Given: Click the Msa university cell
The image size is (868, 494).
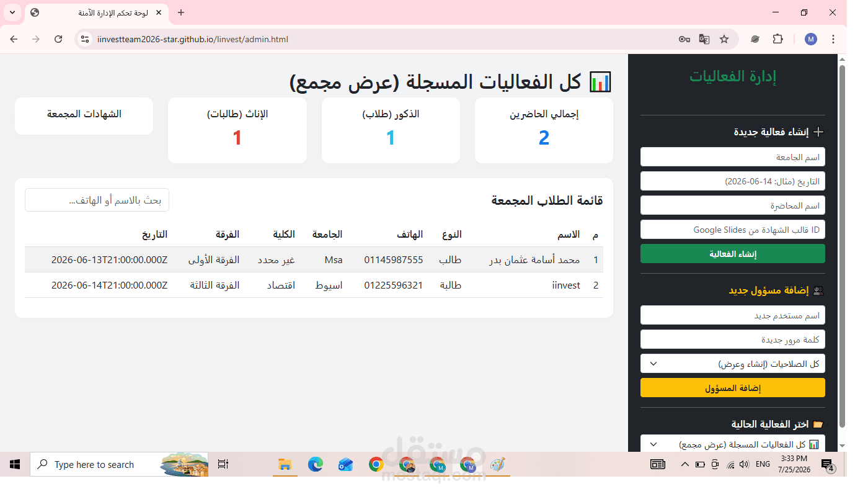Looking at the screenshot, I should click(334, 259).
